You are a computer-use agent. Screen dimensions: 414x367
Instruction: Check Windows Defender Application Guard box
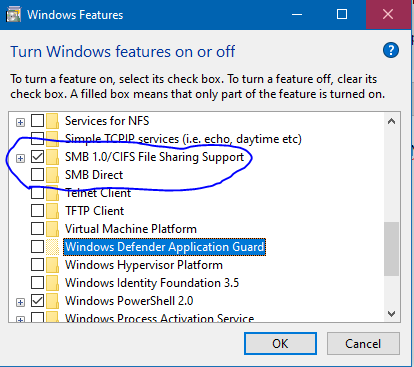click(x=37, y=247)
